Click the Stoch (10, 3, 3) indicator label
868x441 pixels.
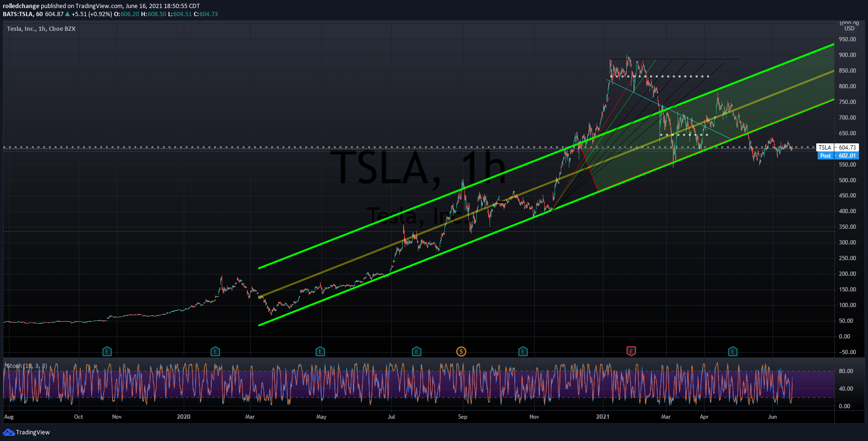pos(27,366)
